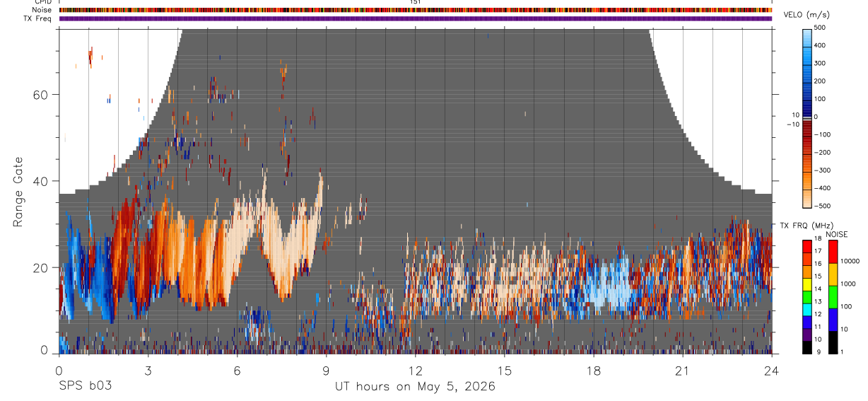Click the CPID value 151
The height and width of the screenshot is (401, 868).
[415, 2]
